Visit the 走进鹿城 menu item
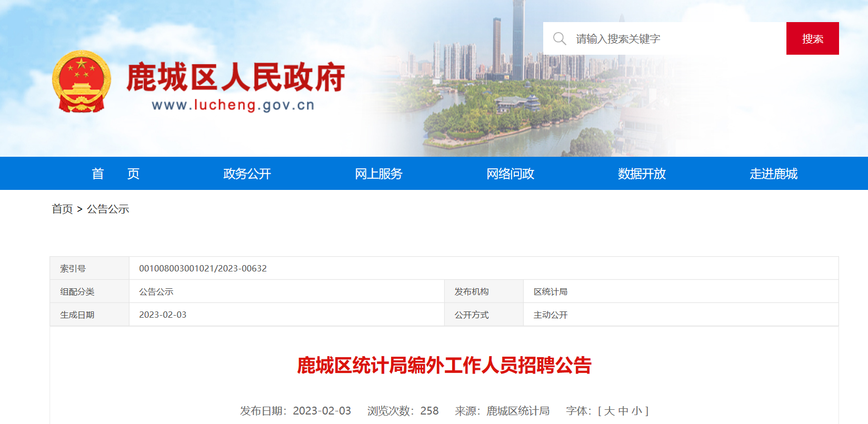This screenshot has width=868, height=424. coord(773,174)
